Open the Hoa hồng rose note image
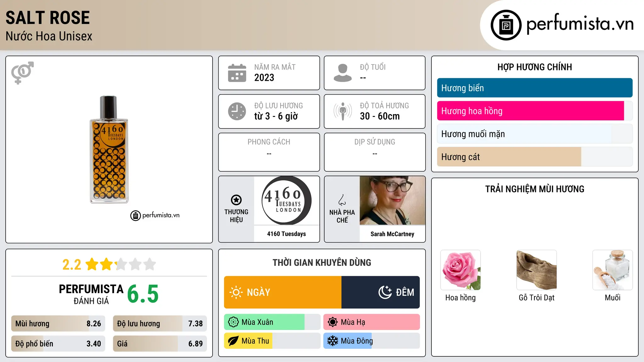Screen dimensions: 644x362 pyautogui.click(x=460, y=270)
